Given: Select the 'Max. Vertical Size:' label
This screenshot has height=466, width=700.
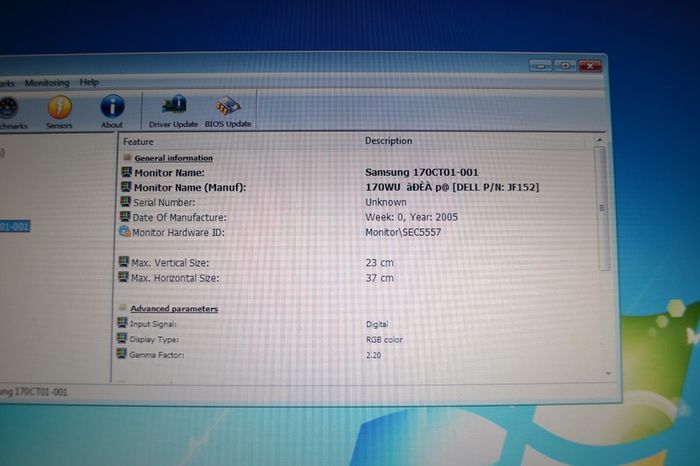Looking at the screenshot, I should tap(170, 263).
